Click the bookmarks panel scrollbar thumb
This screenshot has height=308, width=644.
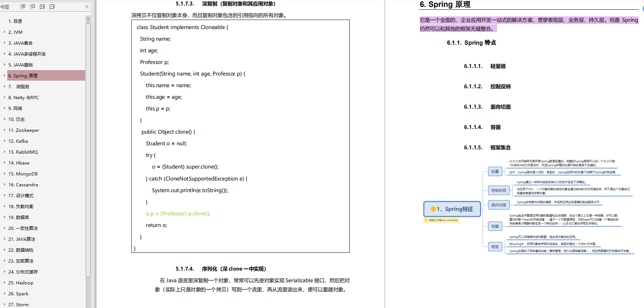click(88, 150)
